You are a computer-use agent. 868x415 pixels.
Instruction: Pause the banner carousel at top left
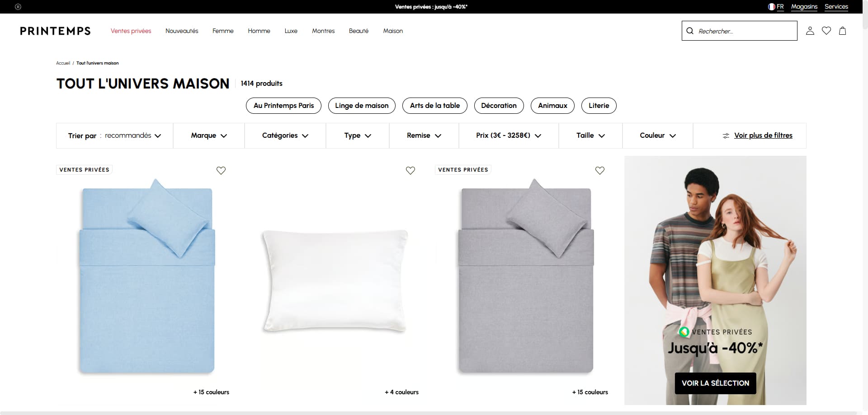pos(18,7)
